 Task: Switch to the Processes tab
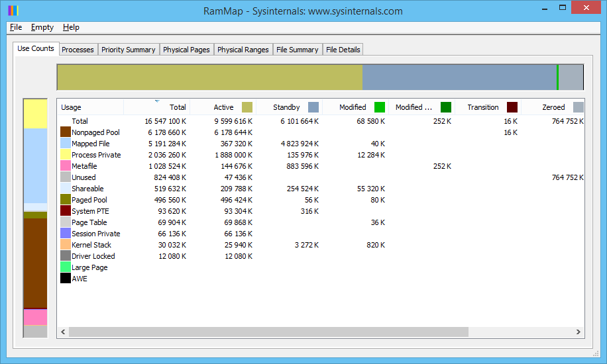78,50
